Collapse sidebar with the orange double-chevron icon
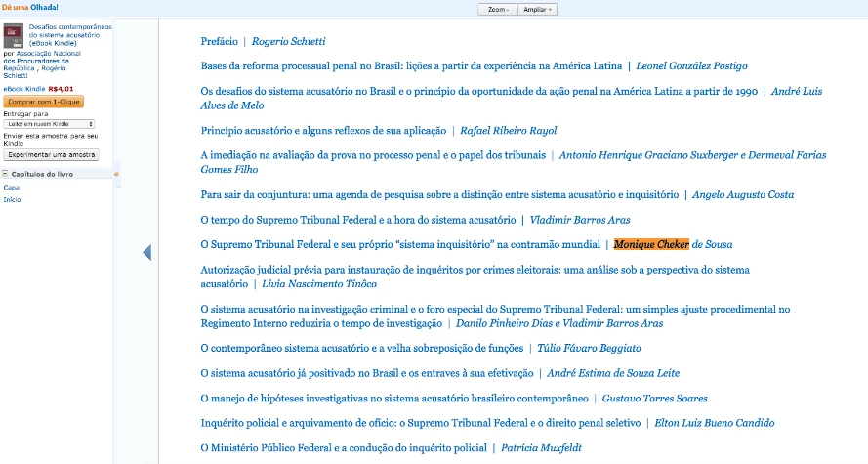 (117, 174)
